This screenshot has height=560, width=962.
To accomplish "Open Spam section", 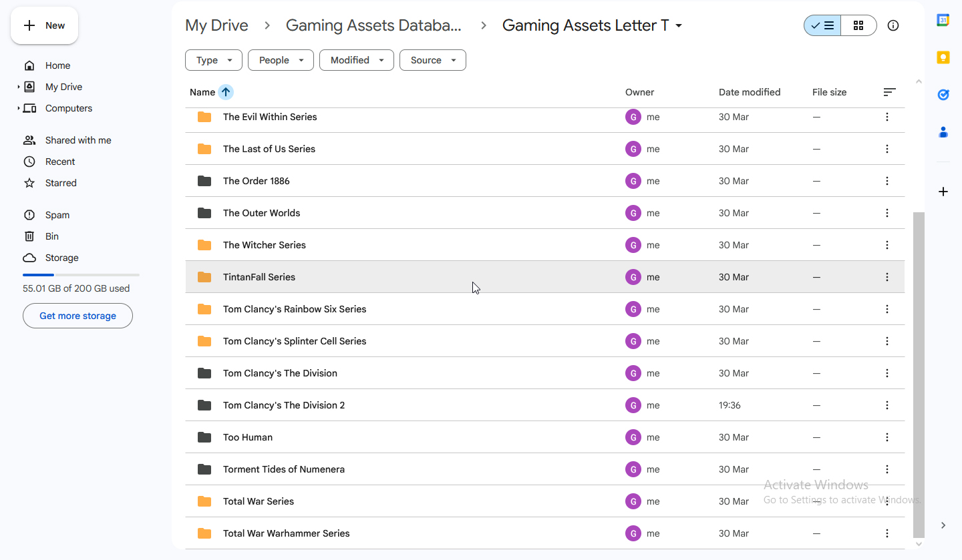I will pos(57,215).
